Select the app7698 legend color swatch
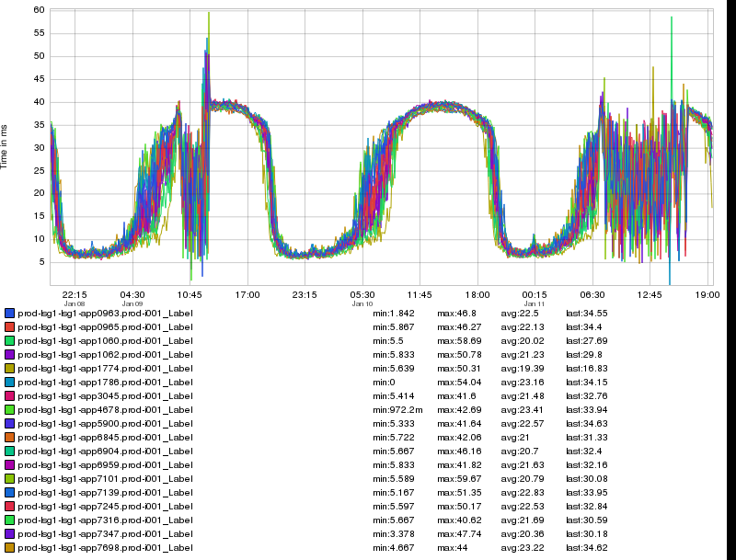736x560 pixels. 9,547
